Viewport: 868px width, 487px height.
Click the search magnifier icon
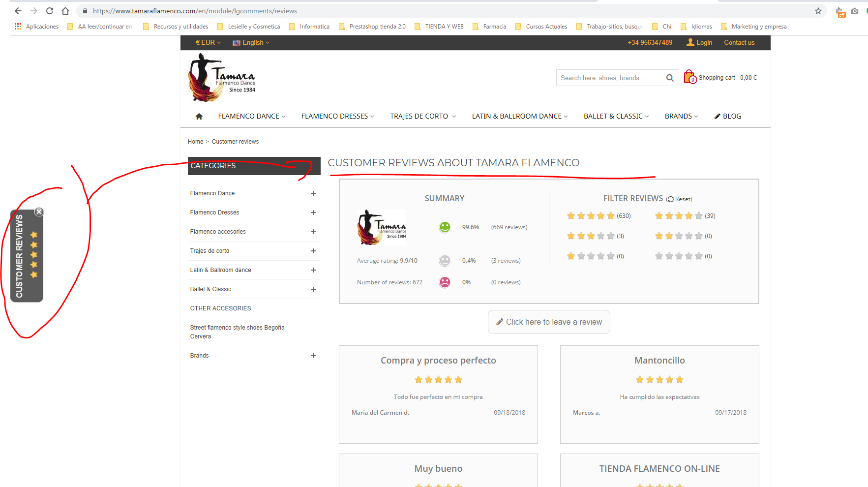tap(669, 78)
